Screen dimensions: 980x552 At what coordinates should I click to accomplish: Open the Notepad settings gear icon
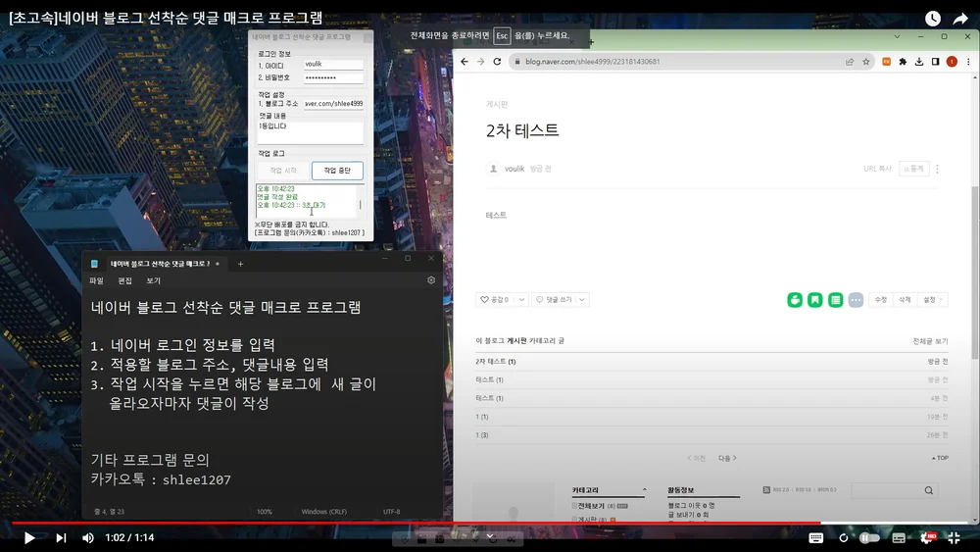tap(431, 280)
